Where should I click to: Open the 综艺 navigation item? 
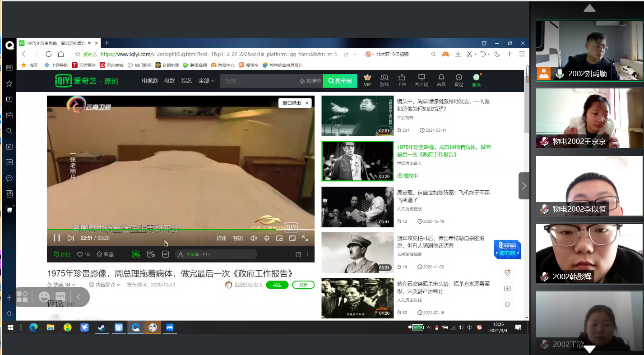click(x=186, y=81)
